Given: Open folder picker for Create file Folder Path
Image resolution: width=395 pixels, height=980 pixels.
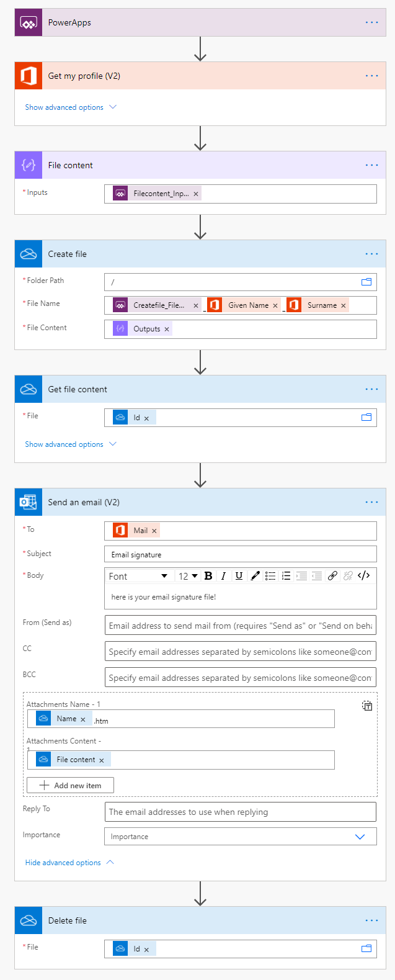Looking at the screenshot, I should 366,282.
